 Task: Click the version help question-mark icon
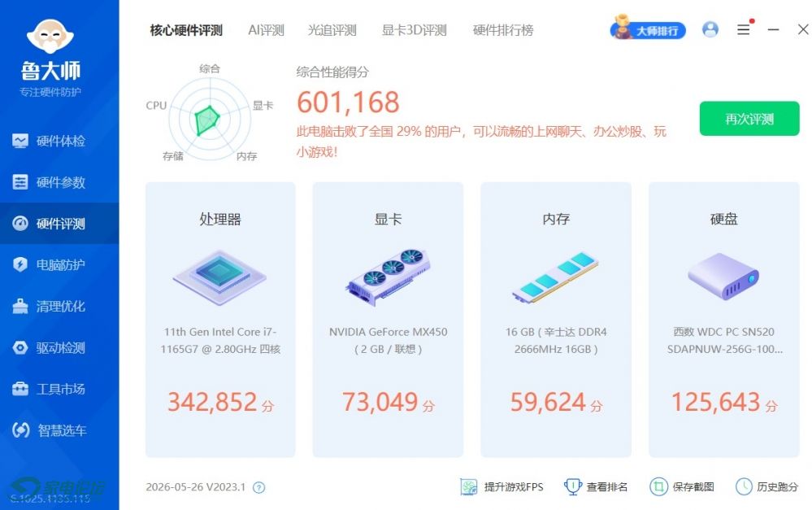(x=259, y=488)
